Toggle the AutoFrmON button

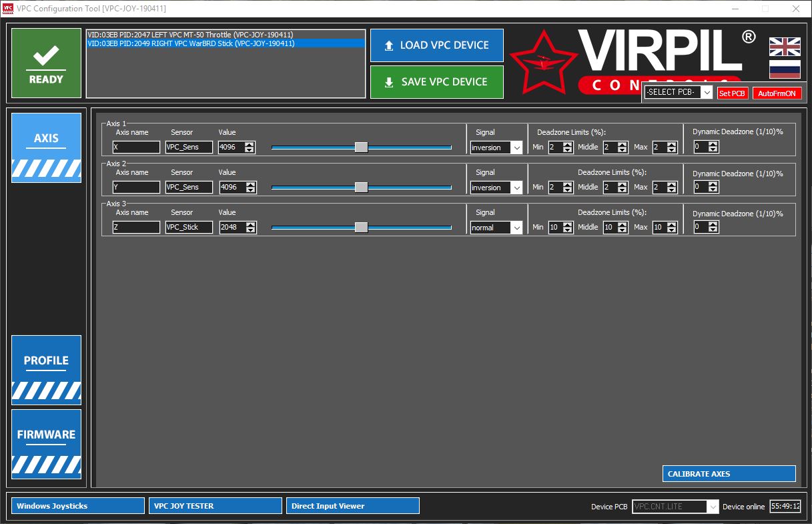(x=777, y=93)
